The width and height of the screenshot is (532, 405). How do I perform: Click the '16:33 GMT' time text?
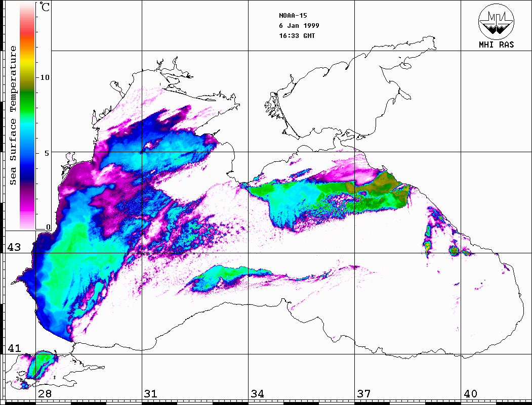pyautogui.click(x=297, y=35)
